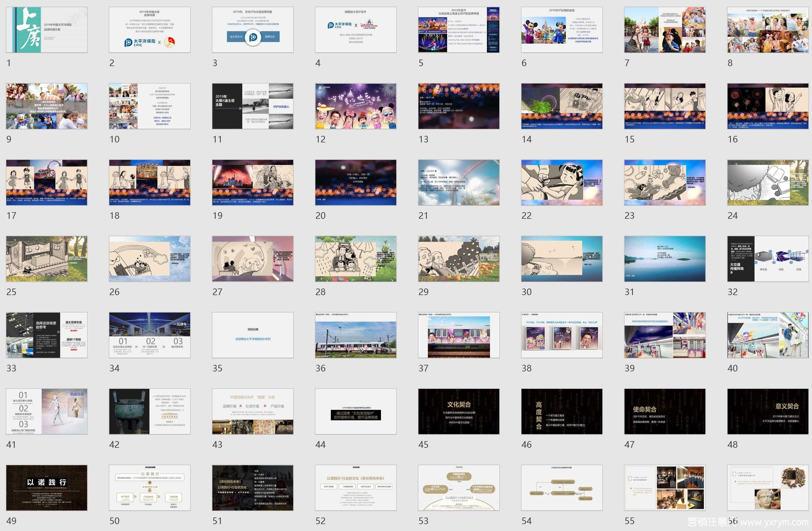Select slide 29 with the elderly couple sketch
The height and width of the screenshot is (531, 812).
click(459, 259)
